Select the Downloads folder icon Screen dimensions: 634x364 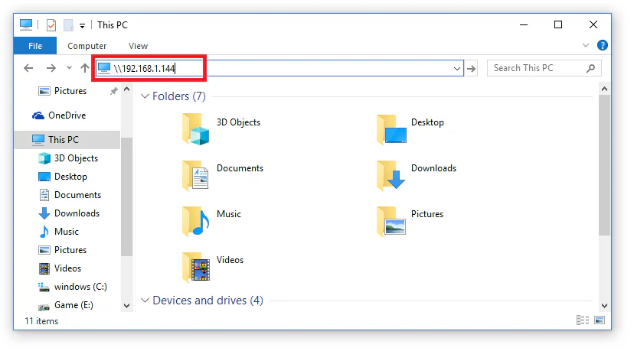tap(391, 175)
